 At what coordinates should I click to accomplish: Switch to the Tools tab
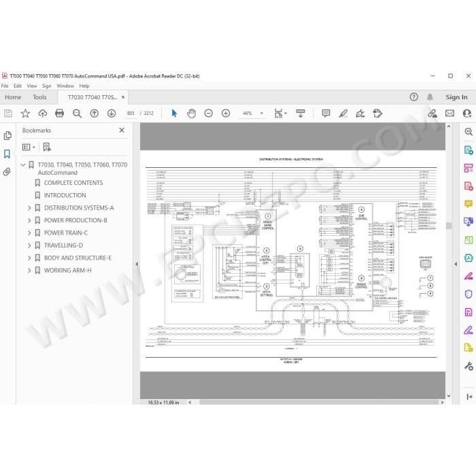[x=39, y=97]
